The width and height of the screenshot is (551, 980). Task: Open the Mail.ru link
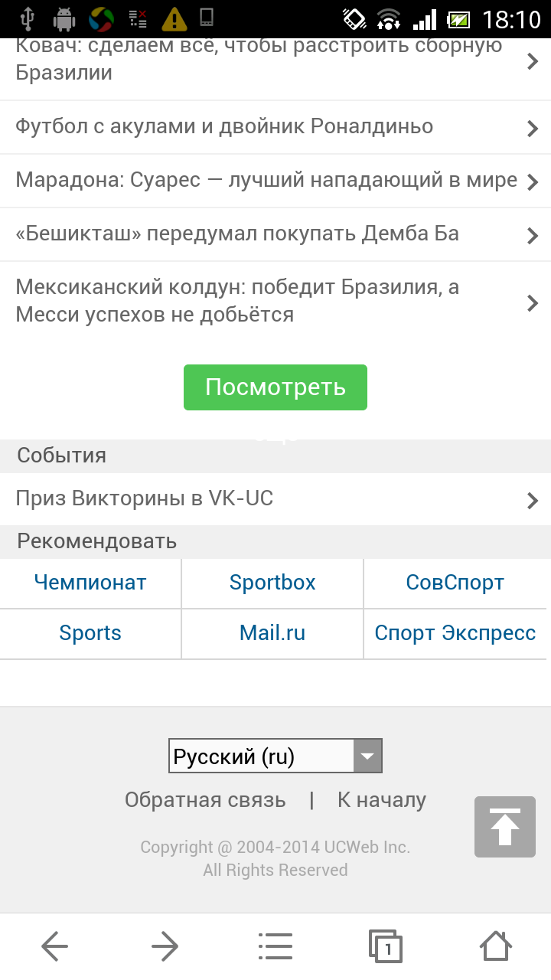[x=272, y=633]
